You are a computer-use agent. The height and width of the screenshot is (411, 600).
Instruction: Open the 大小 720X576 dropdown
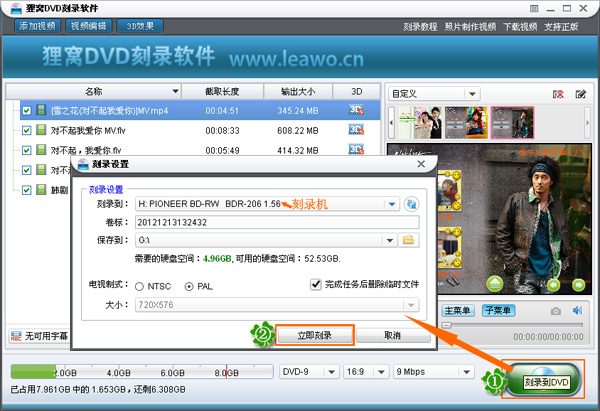pos(411,305)
